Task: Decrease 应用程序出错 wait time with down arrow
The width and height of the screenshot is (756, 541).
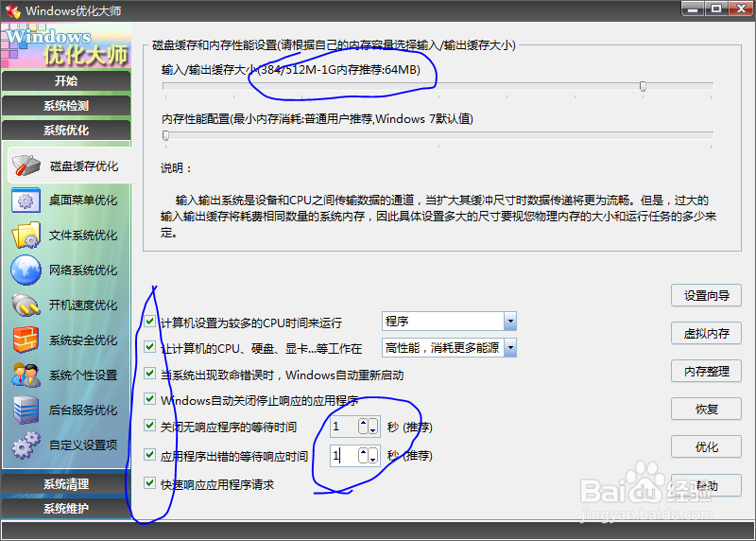Action: click(372, 455)
